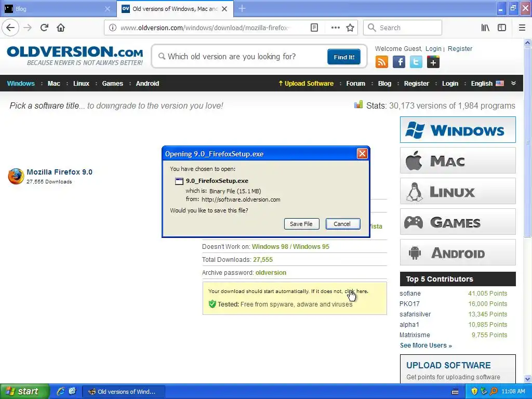Close the Opening 9.0_FirefoxSetup.exe dialog
Screen dimensions: 532x399
[362, 154]
